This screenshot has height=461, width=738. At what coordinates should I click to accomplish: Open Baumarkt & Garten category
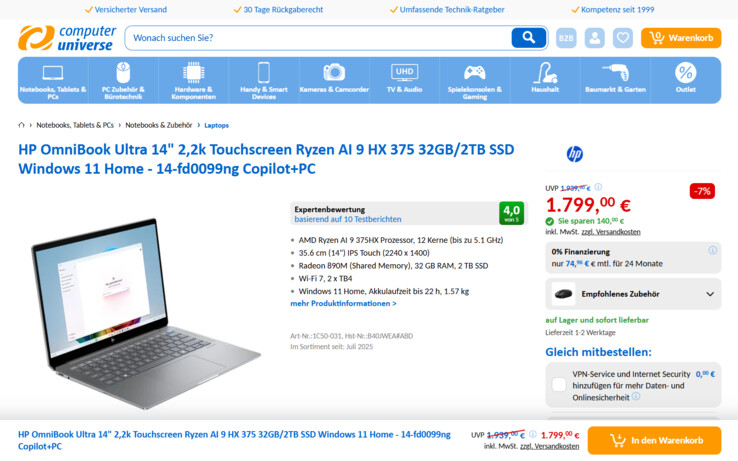[x=615, y=81]
